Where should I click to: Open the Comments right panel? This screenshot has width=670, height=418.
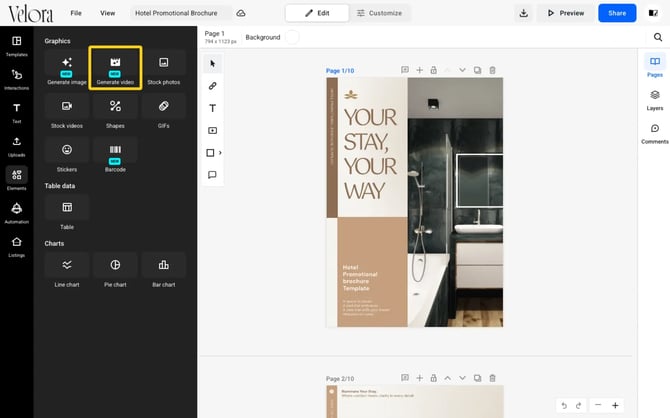[x=655, y=133]
